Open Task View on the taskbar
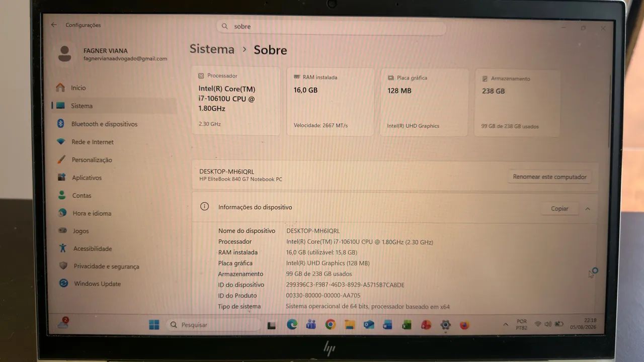The width and height of the screenshot is (644, 362). pyautogui.click(x=272, y=325)
